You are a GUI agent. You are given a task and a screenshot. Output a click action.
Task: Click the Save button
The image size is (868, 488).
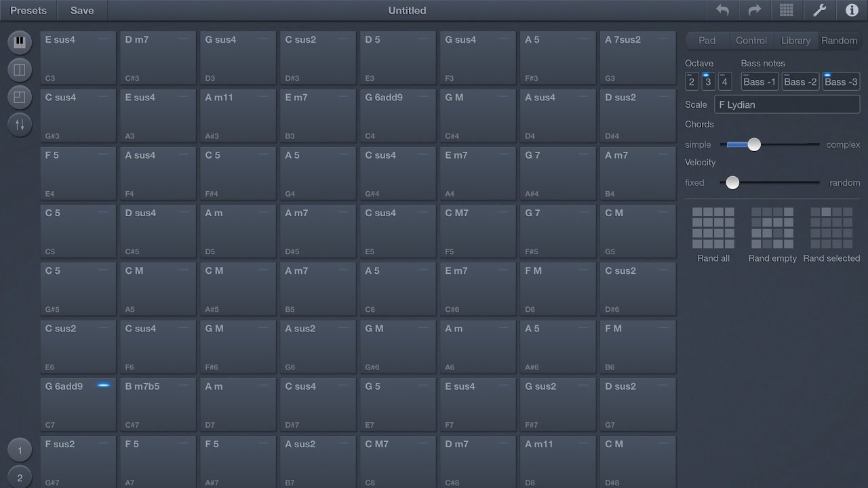click(x=82, y=10)
